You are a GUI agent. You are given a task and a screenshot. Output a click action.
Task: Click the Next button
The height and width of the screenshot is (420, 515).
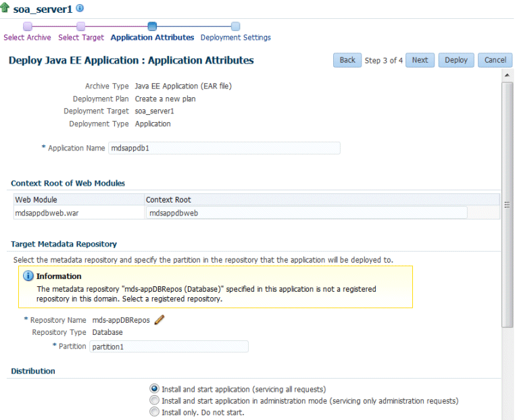[x=420, y=60]
